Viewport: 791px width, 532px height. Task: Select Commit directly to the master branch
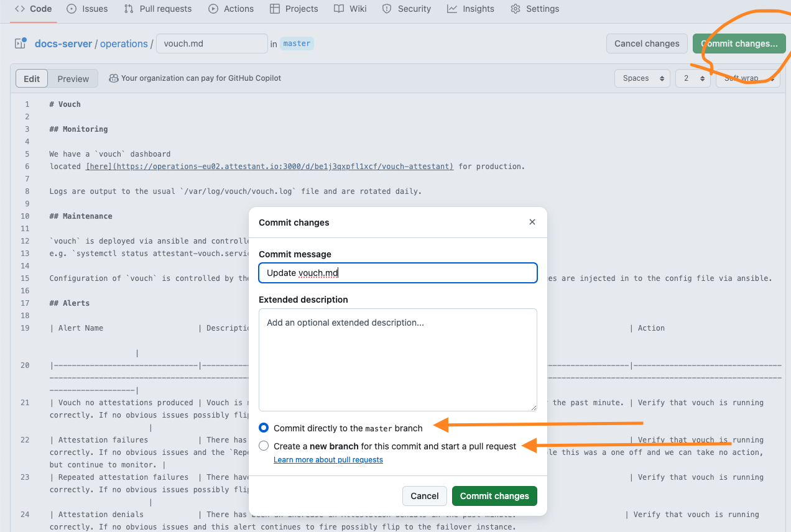click(264, 428)
